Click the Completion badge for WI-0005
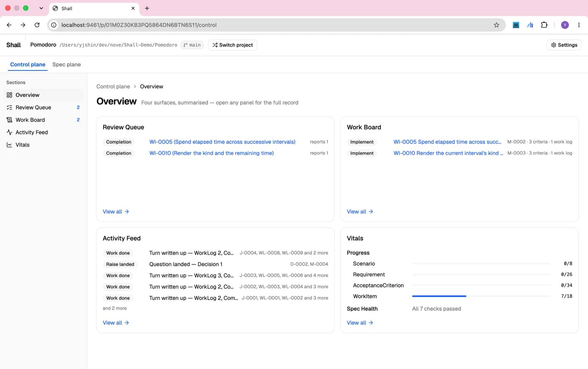 coord(119,142)
